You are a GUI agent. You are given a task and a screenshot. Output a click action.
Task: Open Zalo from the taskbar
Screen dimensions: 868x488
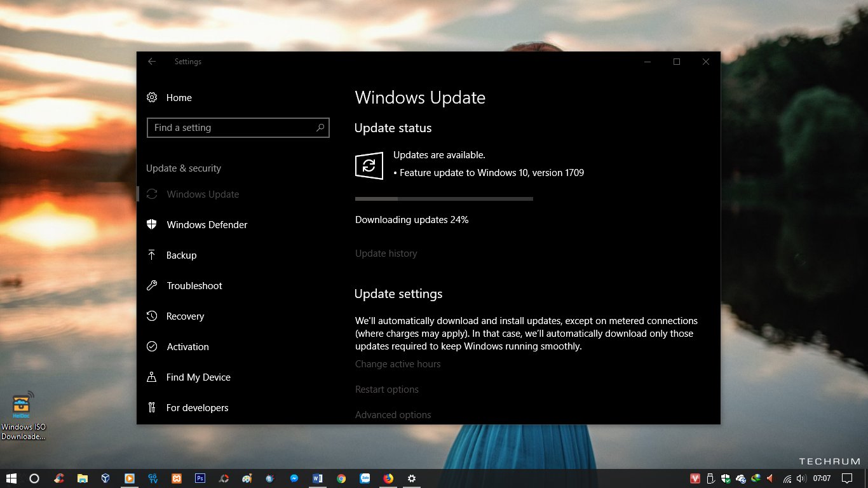point(365,478)
